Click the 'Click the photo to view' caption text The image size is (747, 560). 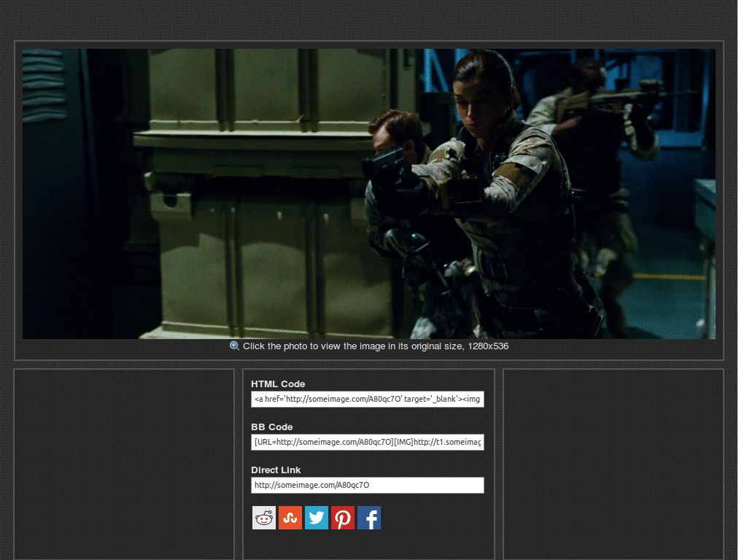376,346
